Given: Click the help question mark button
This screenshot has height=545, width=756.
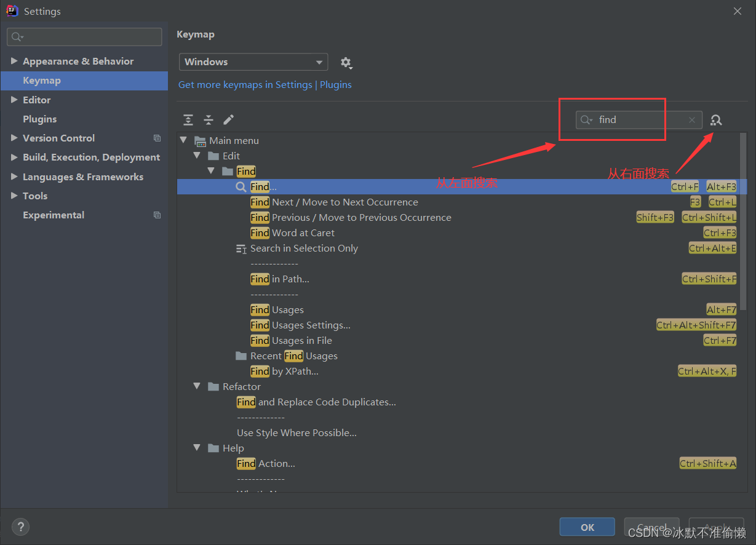Looking at the screenshot, I should 21,527.
